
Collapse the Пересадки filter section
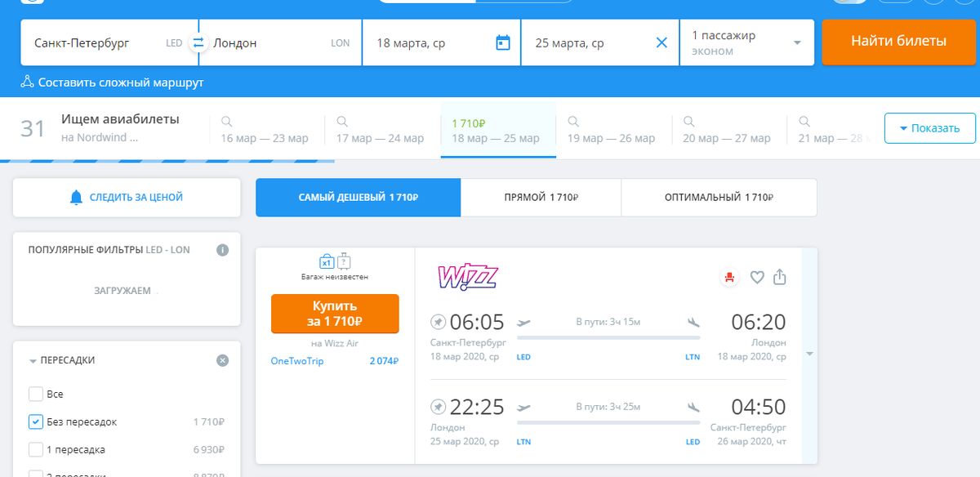coord(63,360)
